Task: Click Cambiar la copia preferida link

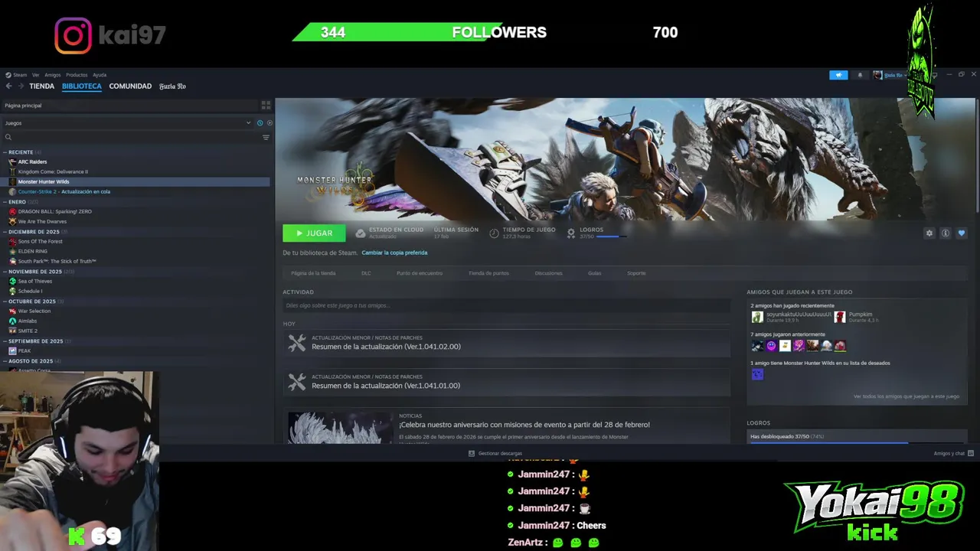Action: click(394, 253)
